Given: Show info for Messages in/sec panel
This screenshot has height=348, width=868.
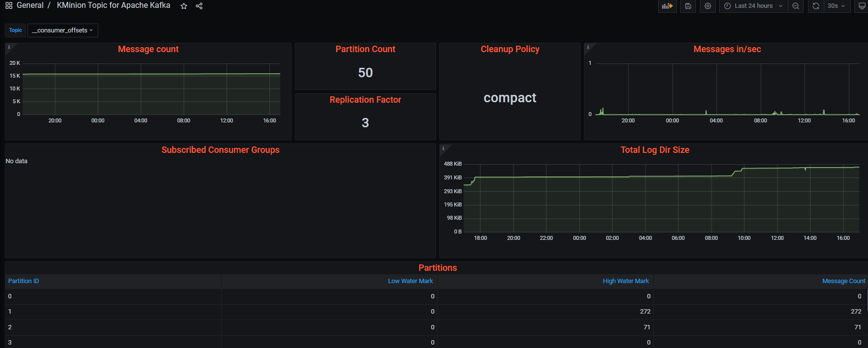Looking at the screenshot, I should point(588,47).
